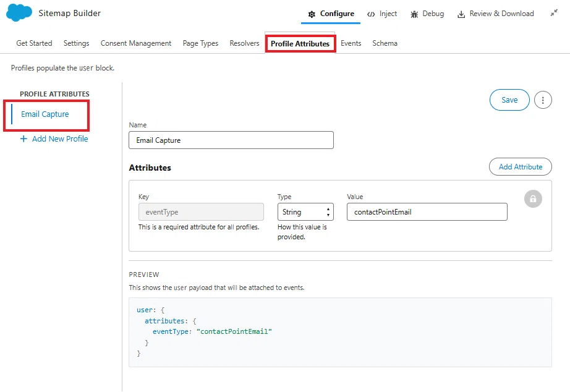Click the preview description about the user payload

click(x=216, y=288)
